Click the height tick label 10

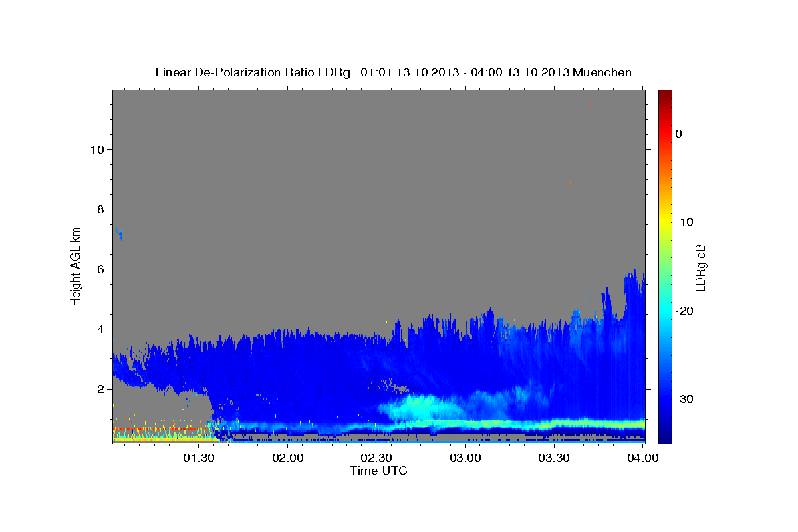[x=97, y=150]
